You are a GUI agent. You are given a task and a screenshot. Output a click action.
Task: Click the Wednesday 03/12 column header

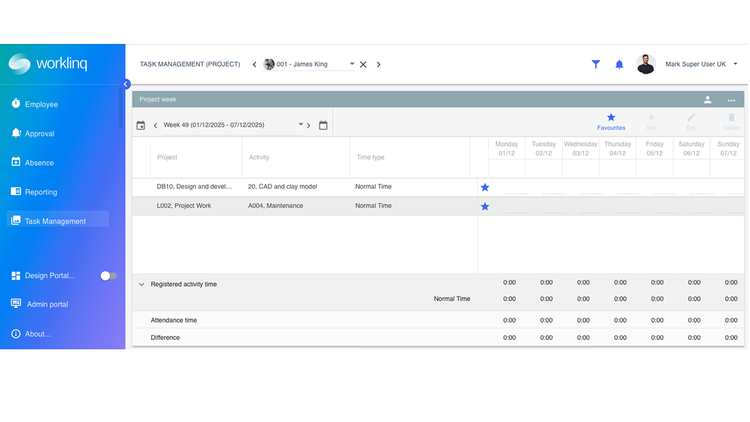point(580,149)
